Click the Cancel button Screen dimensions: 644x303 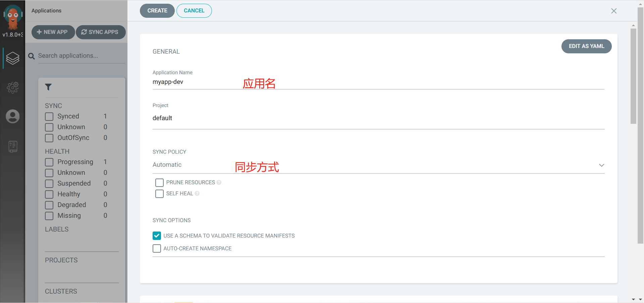194,11
